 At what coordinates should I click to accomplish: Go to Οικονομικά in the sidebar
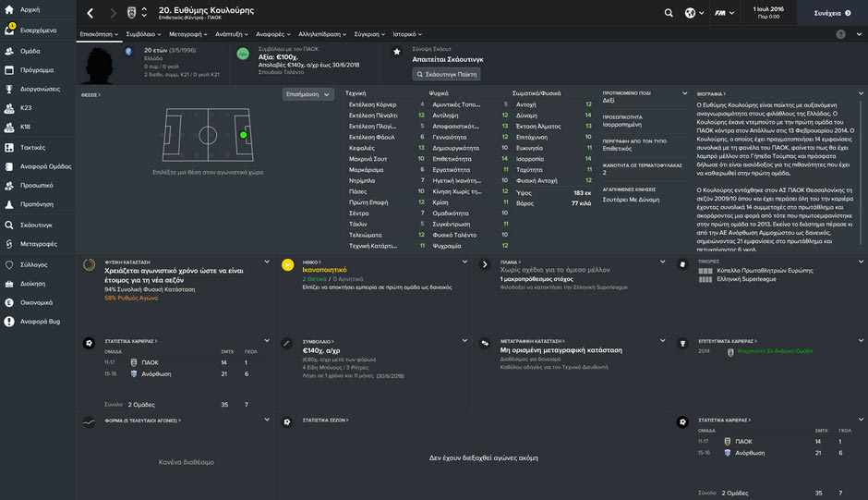click(36, 302)
